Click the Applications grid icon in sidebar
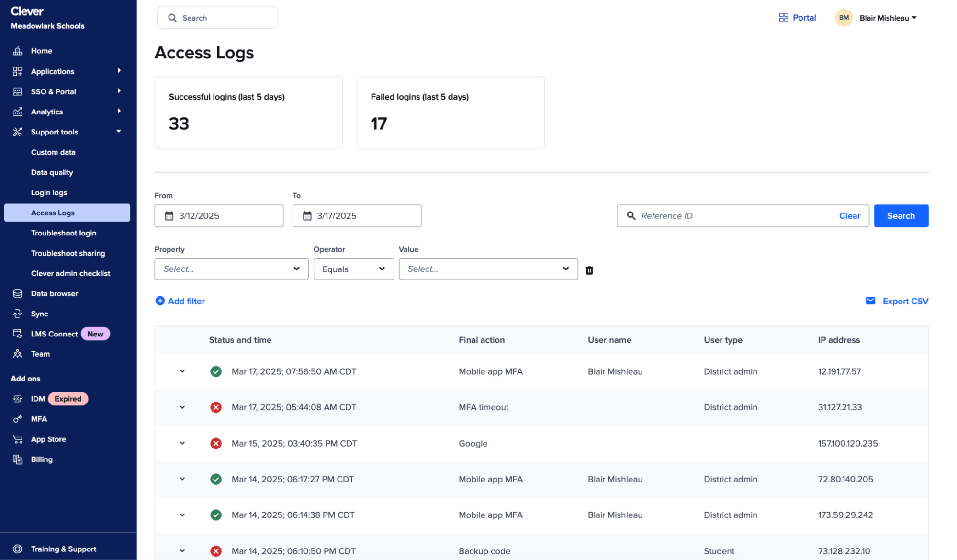This screenshot has height=560, width=957. 17,71
